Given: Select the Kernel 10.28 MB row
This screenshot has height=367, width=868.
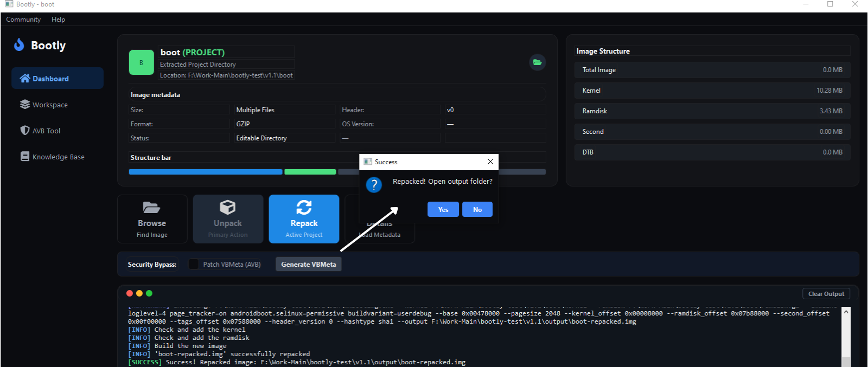Looking at the screenshot, I should click(x=712, y=91).
